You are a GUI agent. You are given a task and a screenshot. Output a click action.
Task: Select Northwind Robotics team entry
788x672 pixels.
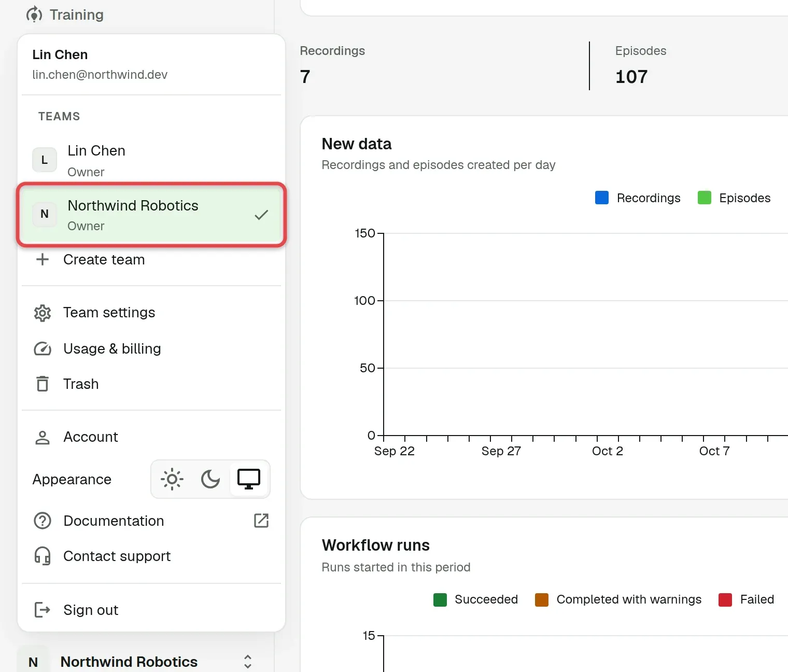[151, 214]
